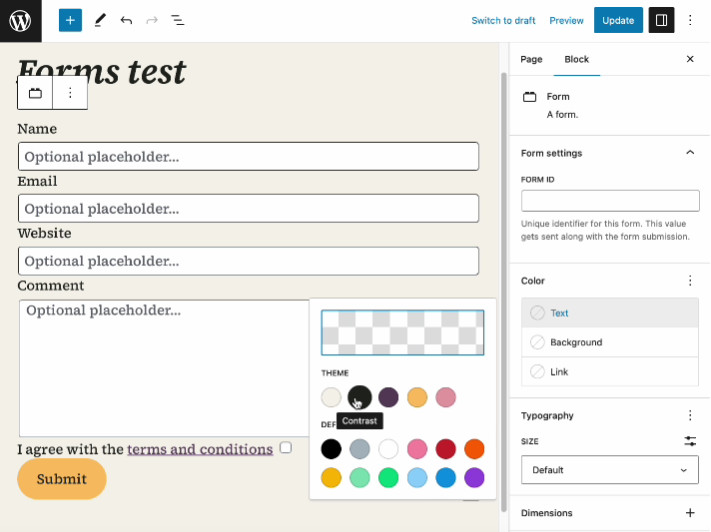The height and width of the screenshot is (532, 711).
Task: Open the font Size Default dropdown
Action: pos(609,470)
